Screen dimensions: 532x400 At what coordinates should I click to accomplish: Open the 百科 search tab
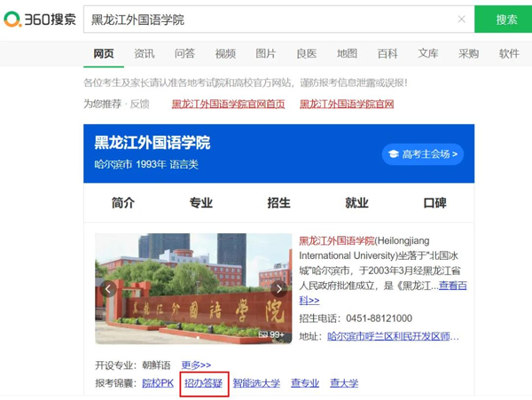click(387, 53)
